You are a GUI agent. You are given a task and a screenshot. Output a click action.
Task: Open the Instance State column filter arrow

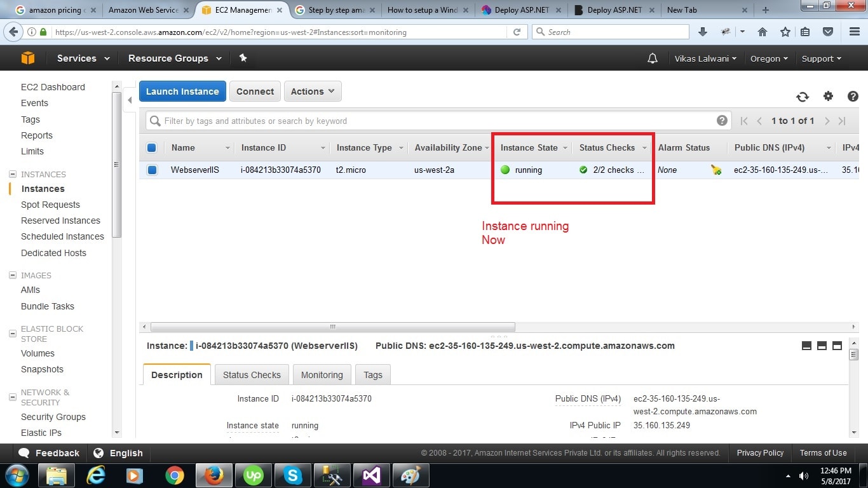[x=565, y=147]
